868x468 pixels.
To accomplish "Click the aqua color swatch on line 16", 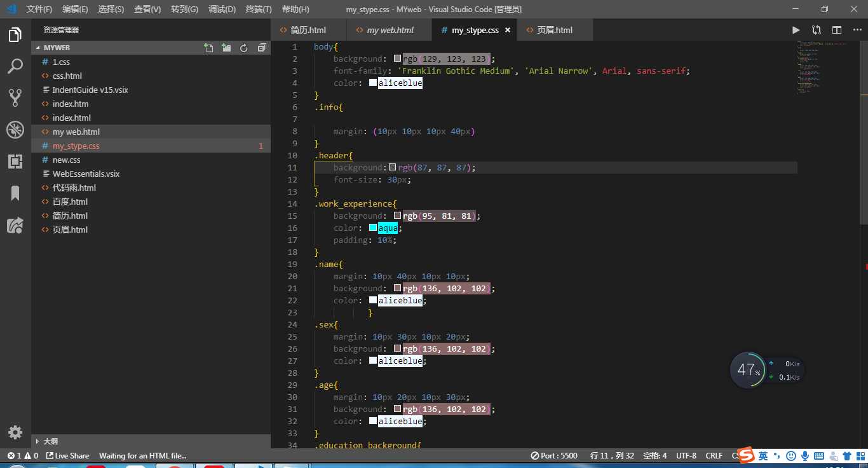I will [x=373, y=228].
